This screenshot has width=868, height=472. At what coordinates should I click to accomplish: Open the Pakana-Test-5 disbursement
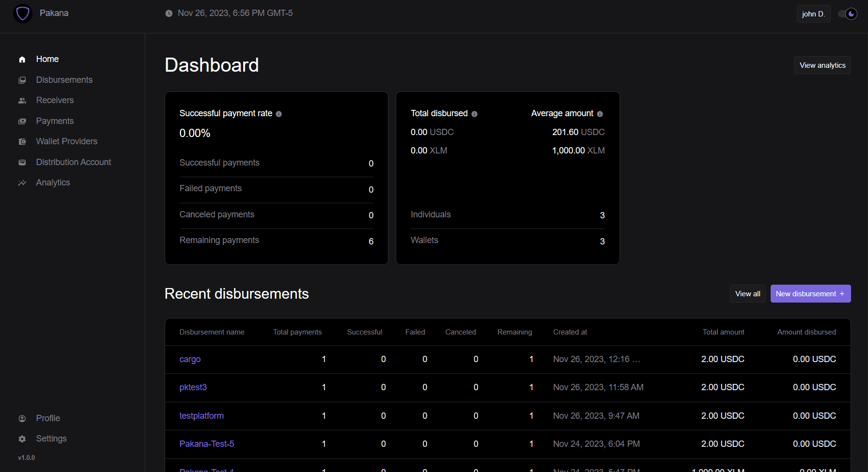click(x=206, y=444)
